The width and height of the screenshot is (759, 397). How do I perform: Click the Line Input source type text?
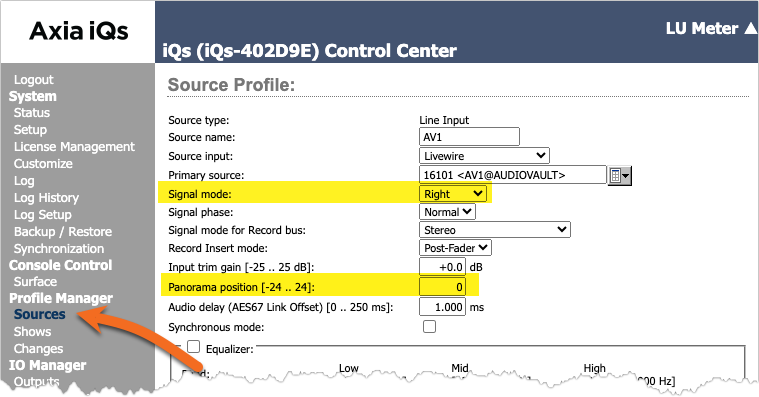click(x=444, y=120)
